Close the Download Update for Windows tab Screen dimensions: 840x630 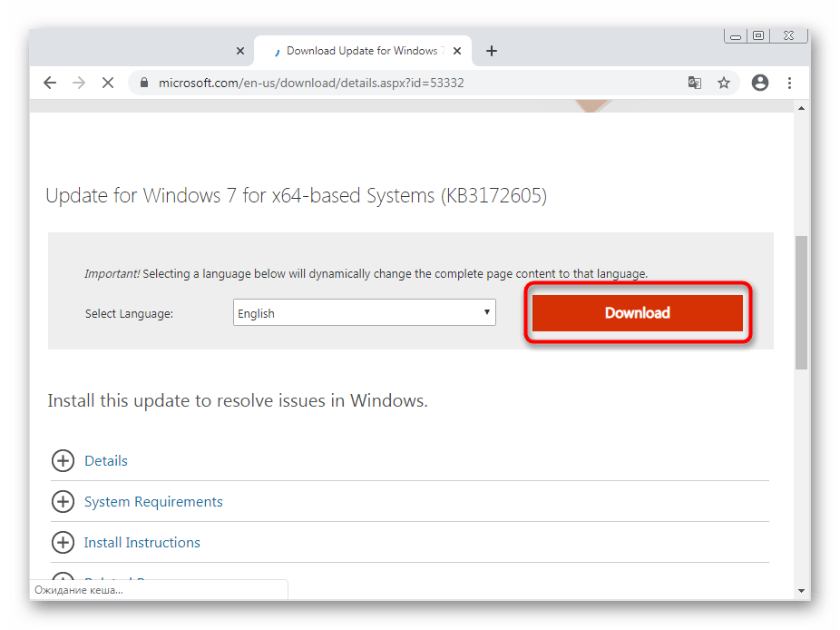tap(457, 51)
